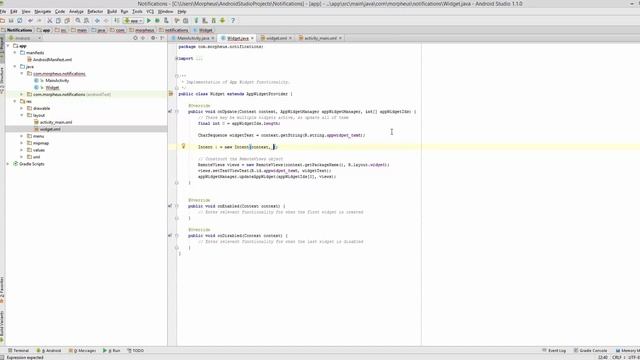Open the Android tool window button
Viewport: 640px width, 360px height.
[49, 350]
